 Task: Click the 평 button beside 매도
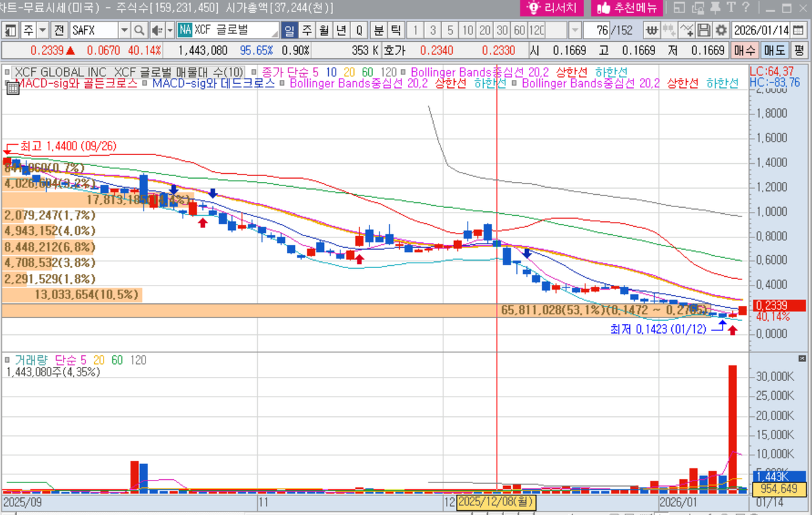799,51
